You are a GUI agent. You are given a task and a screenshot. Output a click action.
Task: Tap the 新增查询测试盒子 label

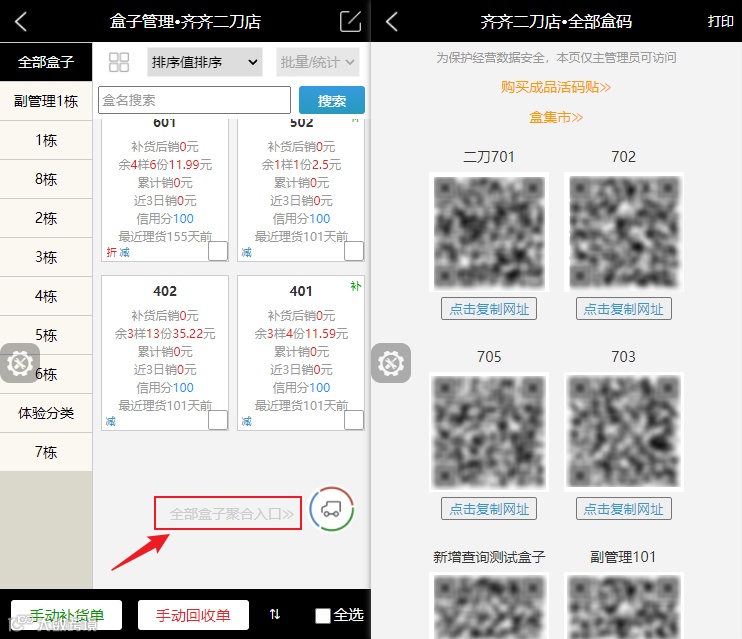(x=489, y=557)
